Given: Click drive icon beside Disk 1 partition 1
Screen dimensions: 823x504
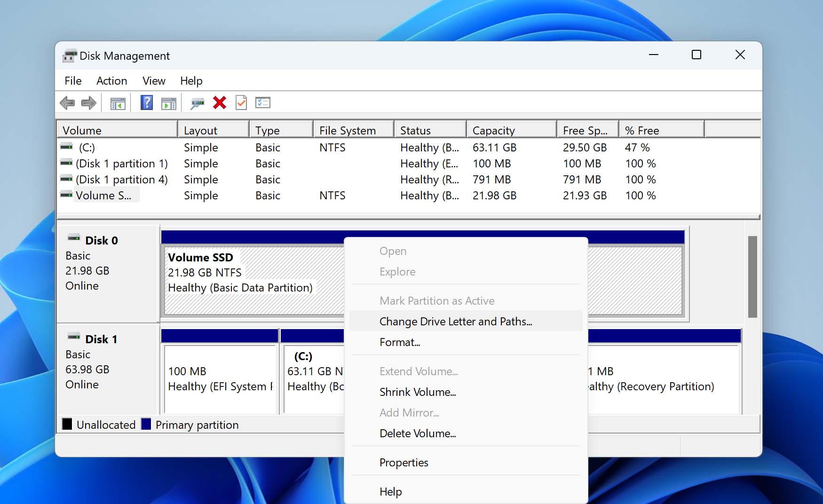Looking at the screenshot, I should pyautogui.click(x=66, y=163).
